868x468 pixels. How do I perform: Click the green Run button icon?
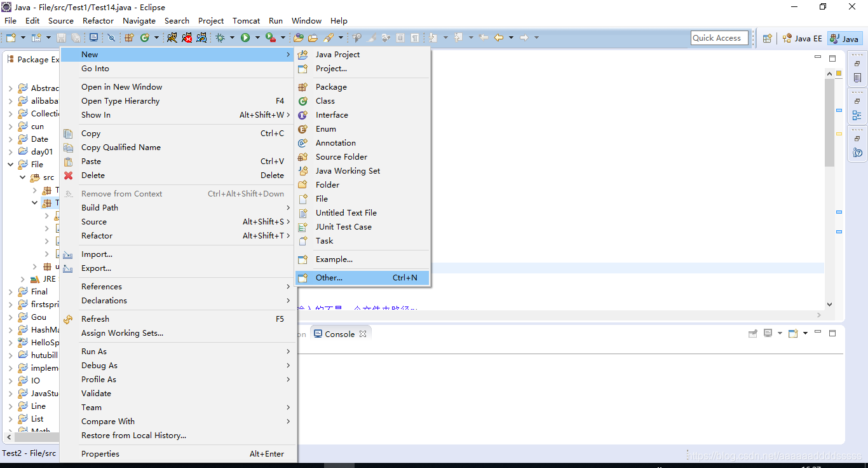tap(245, 38)
